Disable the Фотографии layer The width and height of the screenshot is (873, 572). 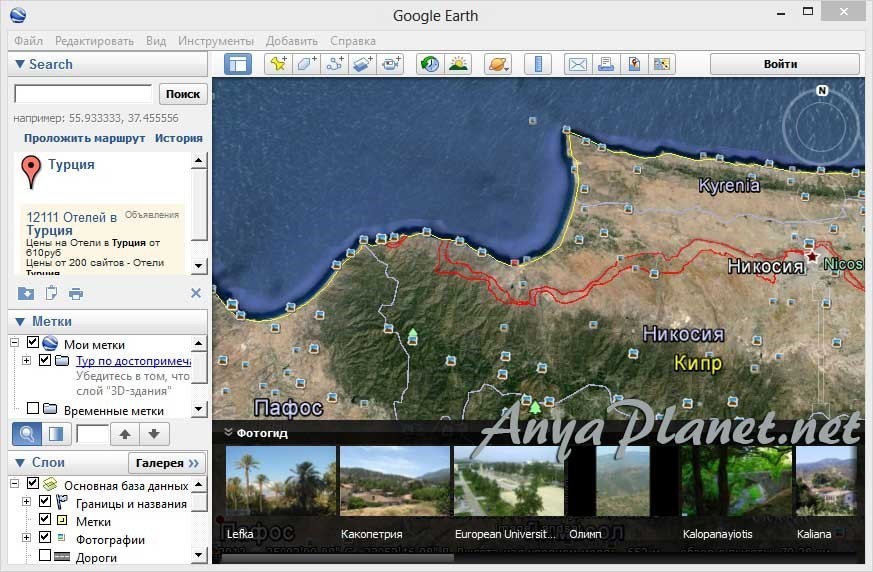45,537
